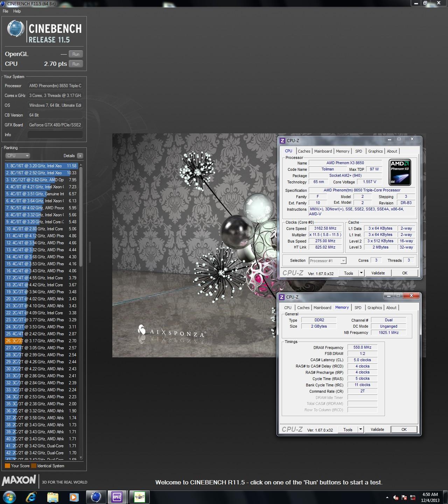448x504 pixels.
Task: Select ranking entry 1. 8C/16T @ 3.20 GHz
Action: click(x=41, y=166)
